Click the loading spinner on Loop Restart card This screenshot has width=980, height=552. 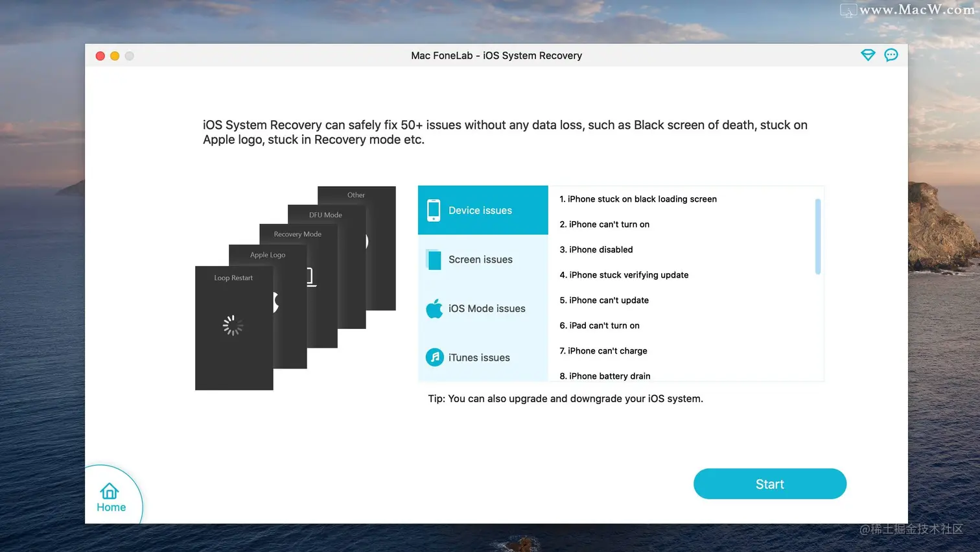233,326
